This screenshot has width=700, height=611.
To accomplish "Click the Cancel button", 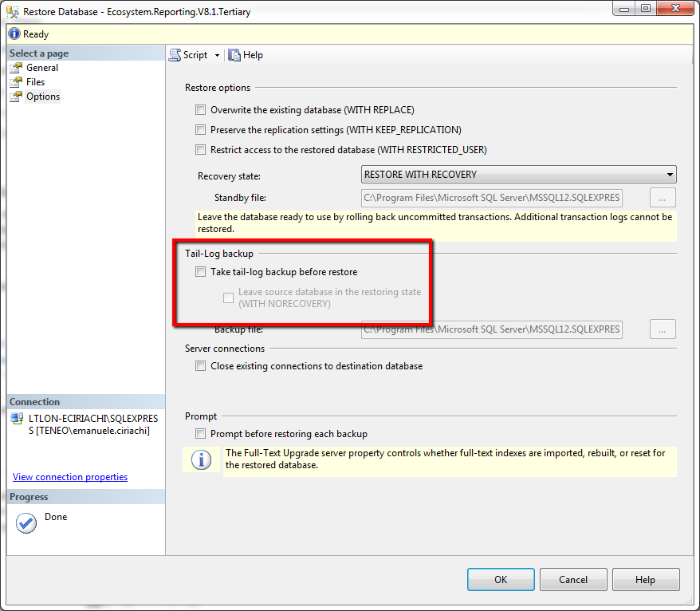I will pos(573,580).
